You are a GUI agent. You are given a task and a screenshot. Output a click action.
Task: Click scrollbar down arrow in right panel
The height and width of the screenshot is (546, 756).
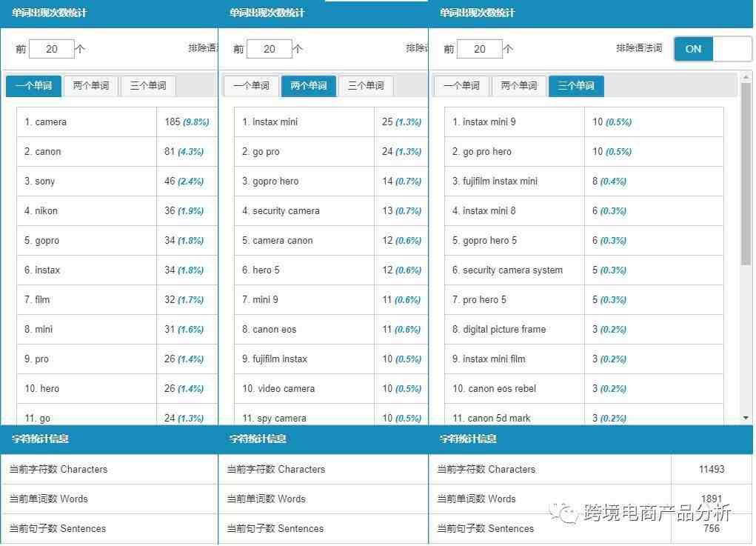click(746, 418)
